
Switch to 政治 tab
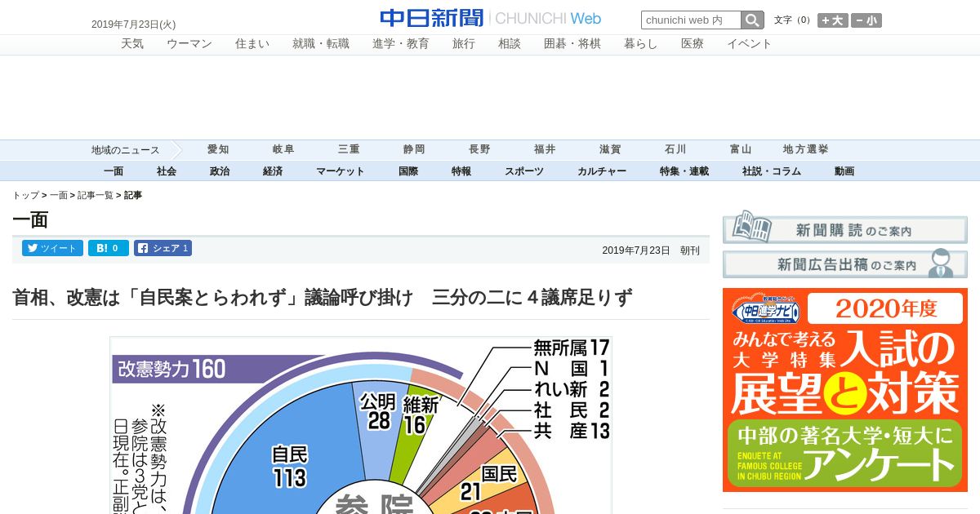point(220,171)
